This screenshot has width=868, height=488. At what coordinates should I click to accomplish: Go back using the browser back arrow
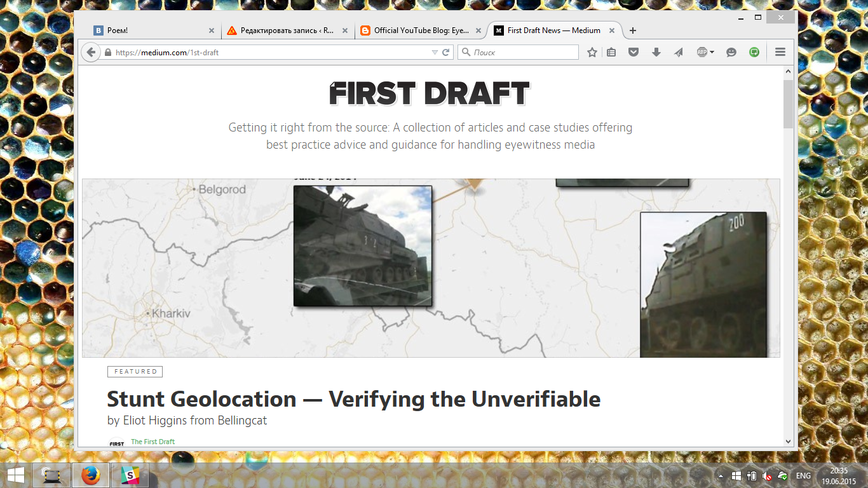92,52
